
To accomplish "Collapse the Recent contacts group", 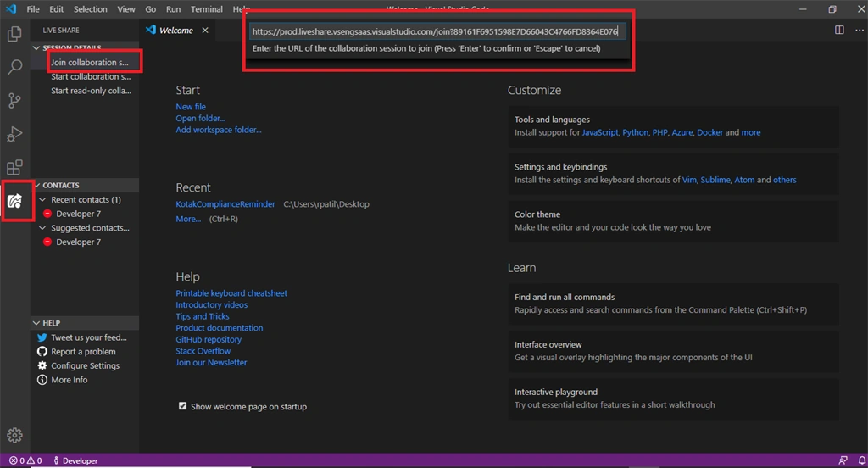I will pyautogui.click(x=42, y=199).
